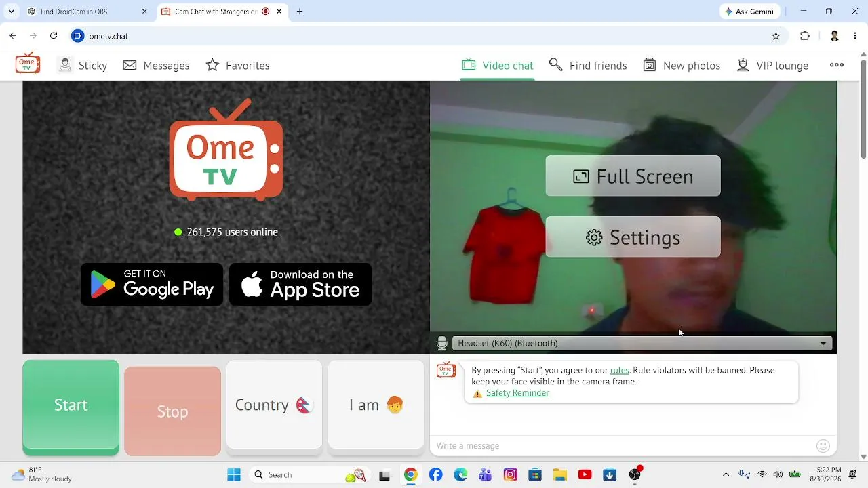Screen dimensions: 868x488
Task: Click the microphone icon beside Headset dropdown
Action: (442, 344)
